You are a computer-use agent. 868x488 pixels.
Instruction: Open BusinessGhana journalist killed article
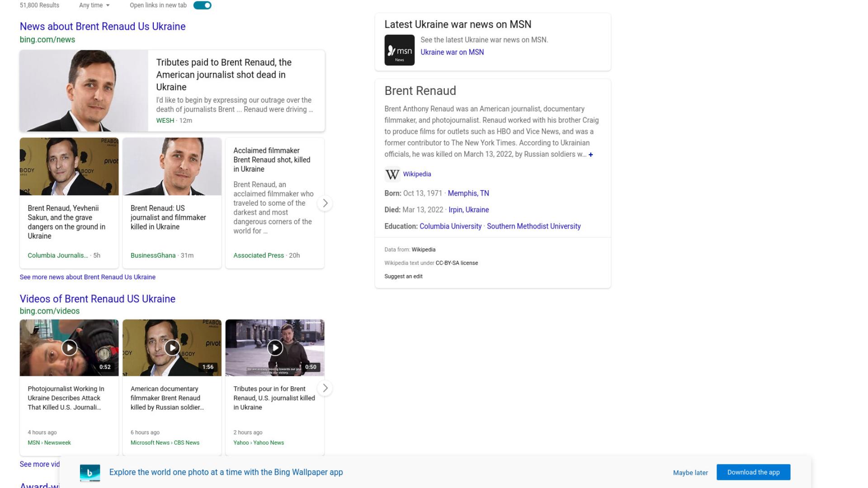[168, 217]
